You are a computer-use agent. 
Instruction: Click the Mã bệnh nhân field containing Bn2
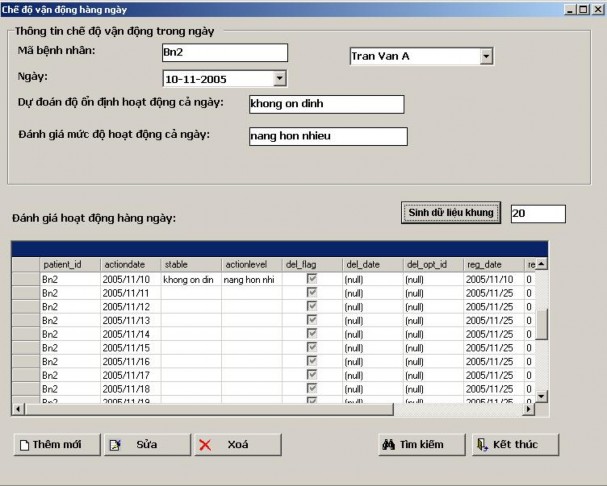tap(224, 53)
